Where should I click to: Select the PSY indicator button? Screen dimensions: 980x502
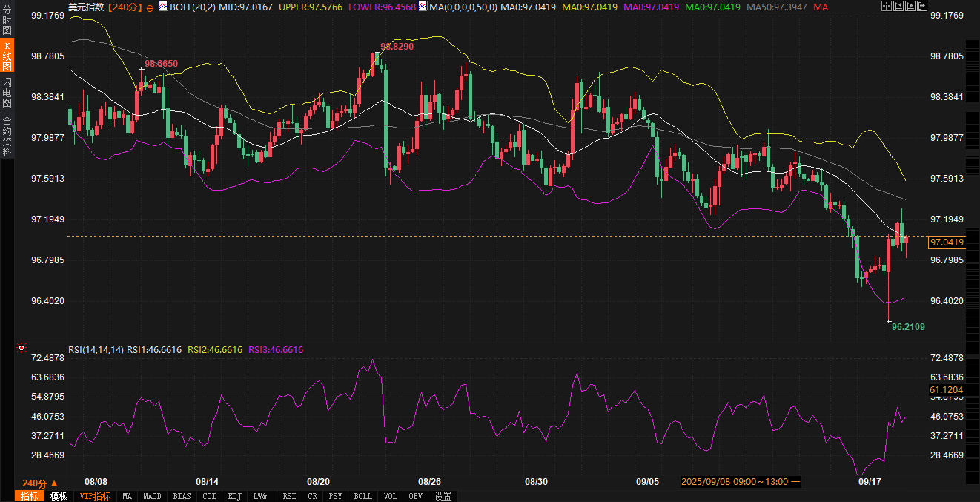point(336,496)
